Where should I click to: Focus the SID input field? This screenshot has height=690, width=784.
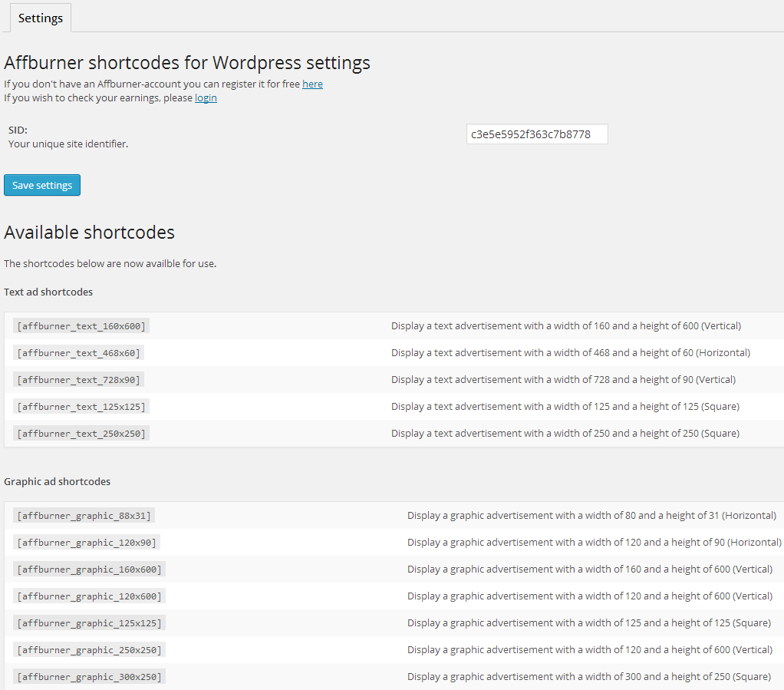[537, 134]
